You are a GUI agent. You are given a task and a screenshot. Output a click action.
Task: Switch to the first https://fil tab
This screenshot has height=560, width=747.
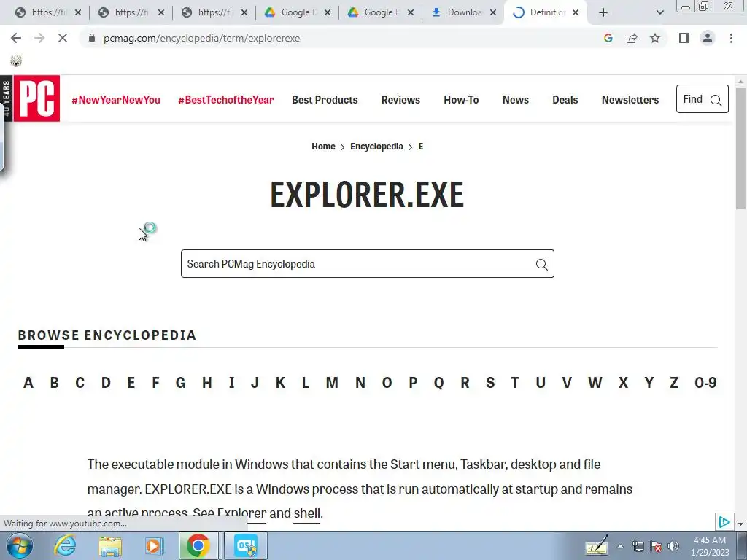point(47,12)
